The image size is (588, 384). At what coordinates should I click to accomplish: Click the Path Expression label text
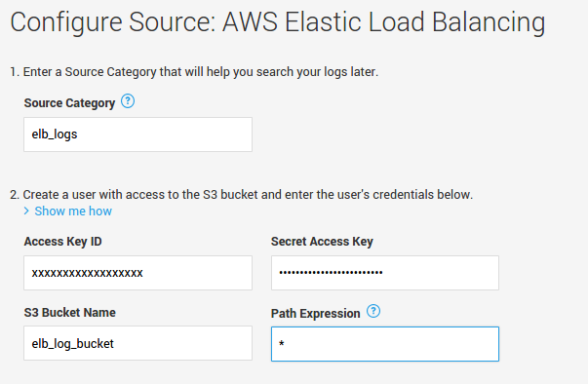point(315,313)
